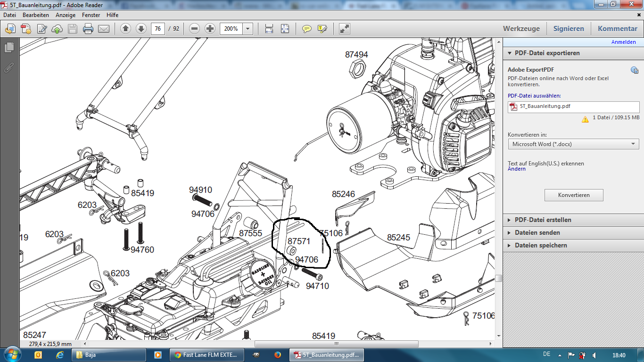Select the 5T_Bauanleitung.pdf file entry

tap(573, 106)
